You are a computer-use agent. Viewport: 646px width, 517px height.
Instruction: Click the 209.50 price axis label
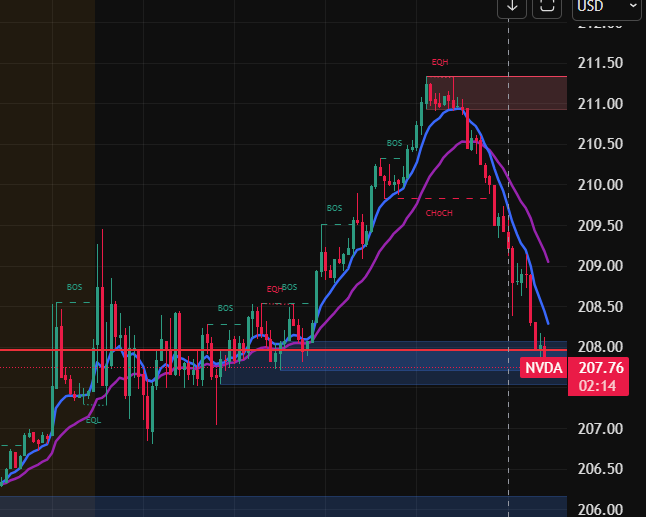click(x=600, y=226)
